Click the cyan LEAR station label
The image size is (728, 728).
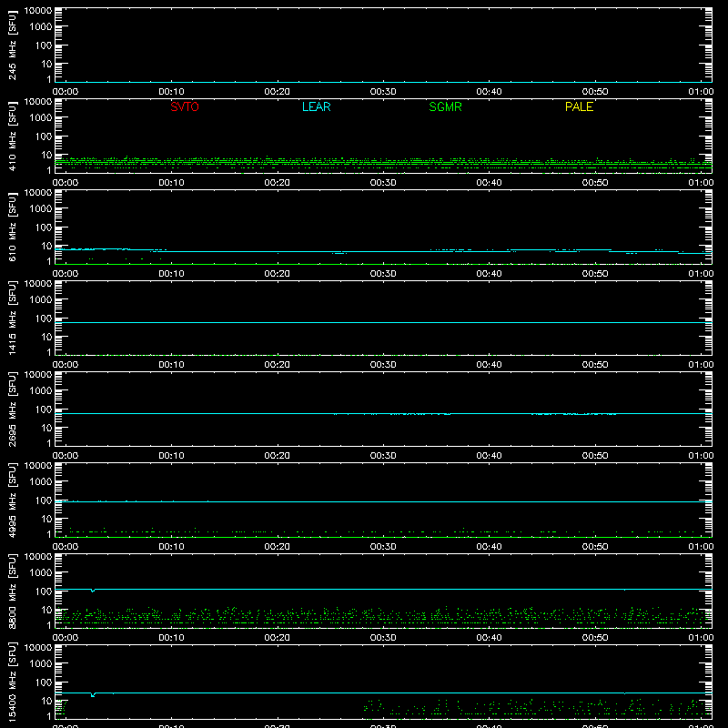[x=316, y=106]
